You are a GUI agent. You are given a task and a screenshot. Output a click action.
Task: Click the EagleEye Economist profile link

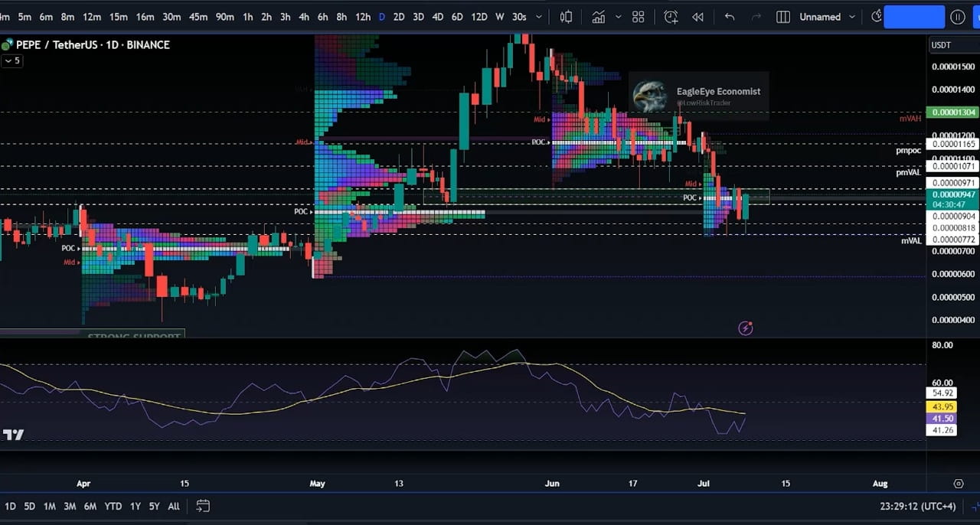[x=718, y=91]
